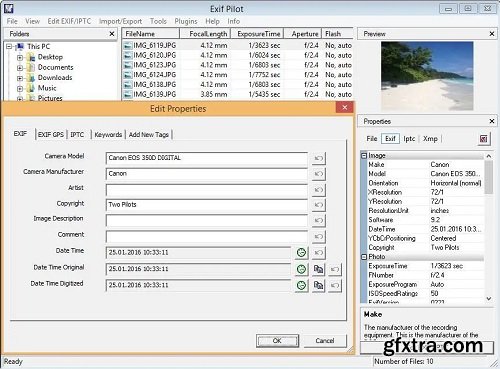The height and width of the screenshot is (369, 500).
Task: Open the File menu
Action: [x=12, y=21]
